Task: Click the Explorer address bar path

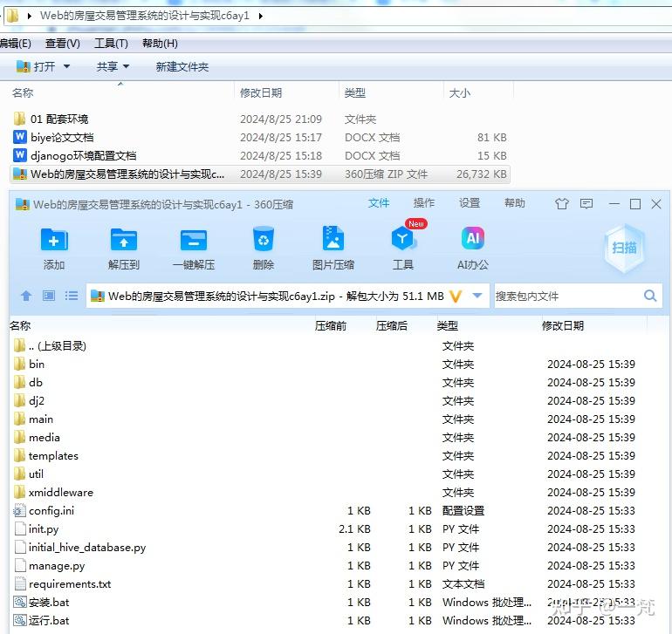Action: (144, 17)
